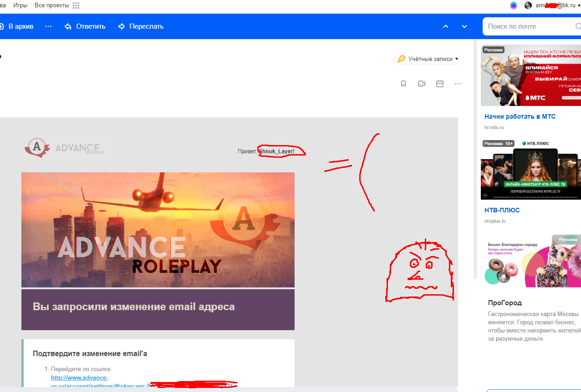Screen dimensions: 581x392
Task: Create calendar event from calendar icon
Action: [x=440, y=84]
